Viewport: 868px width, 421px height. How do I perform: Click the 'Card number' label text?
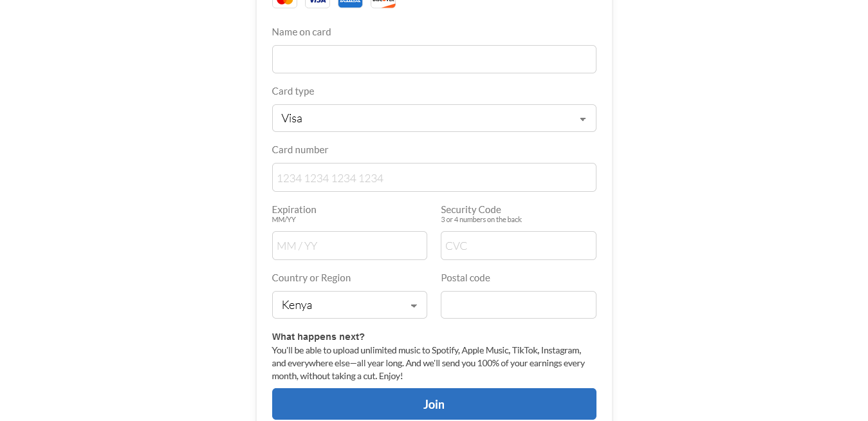[300, 150]
